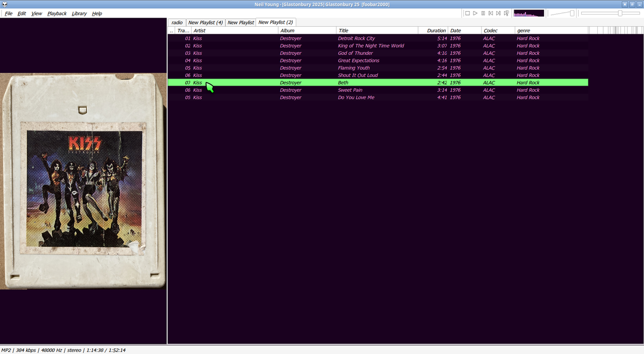This screenshot has height=354, width=644.
Task: Sort by the Date column header
Action: [465, 31]
